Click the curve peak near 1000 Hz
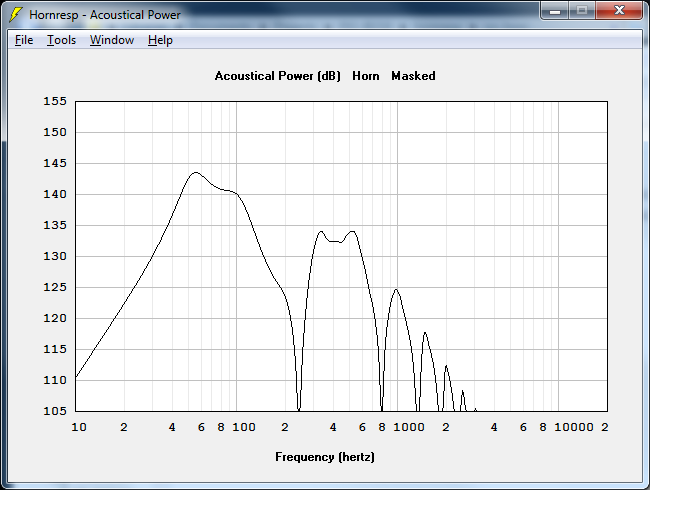The image size is (691, 518). tap(396, 289)
